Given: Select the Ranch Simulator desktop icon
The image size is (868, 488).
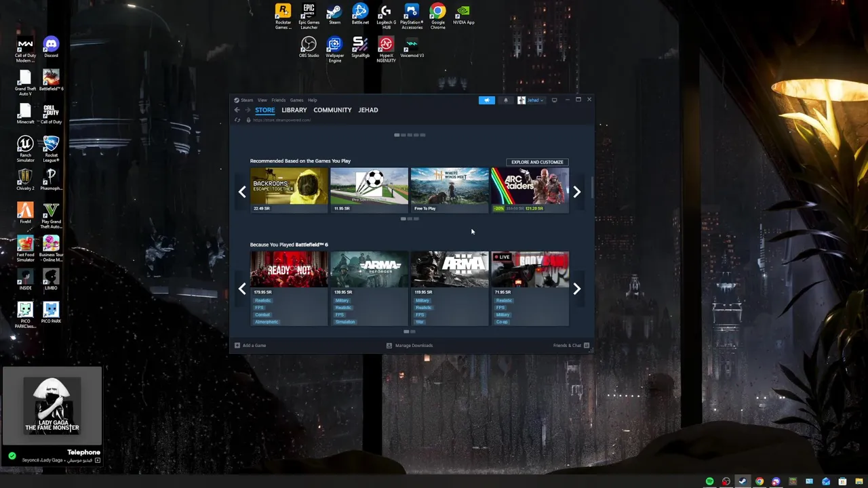Looking at the screenshot, I should [x=25, y=149].
